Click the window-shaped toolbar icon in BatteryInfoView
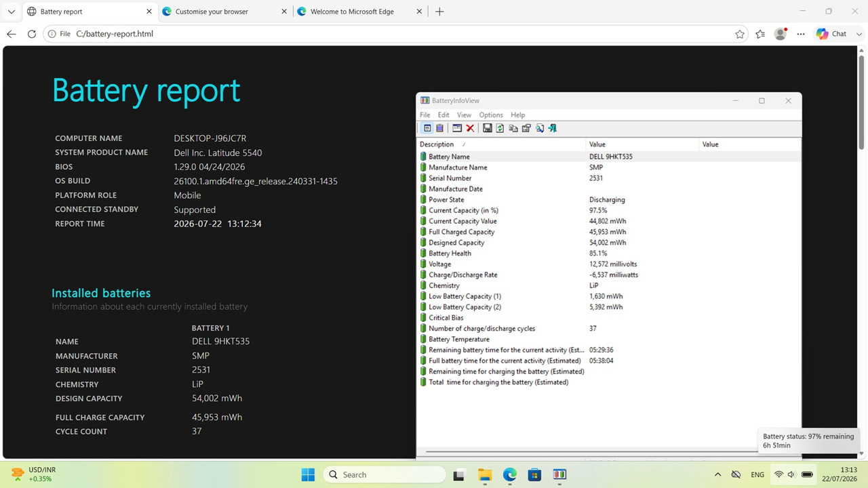 (x=457, y=128)
